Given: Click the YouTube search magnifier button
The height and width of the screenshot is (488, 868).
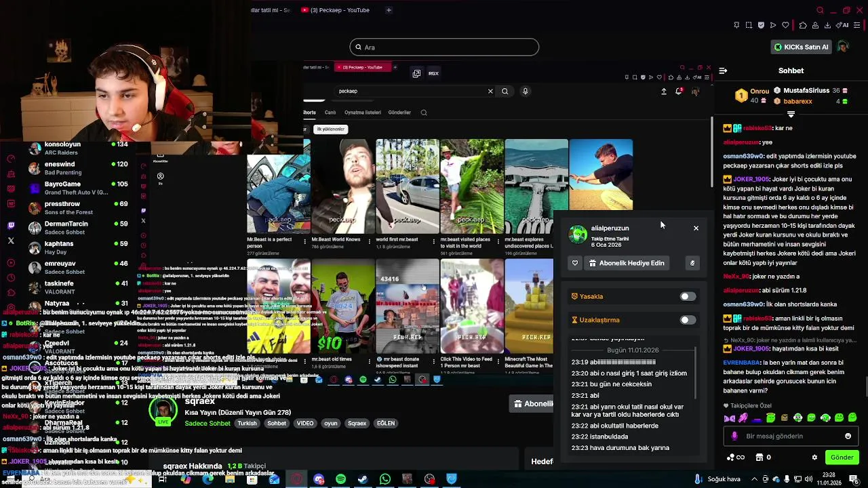Looking at the screenshot, I should 505,91.
